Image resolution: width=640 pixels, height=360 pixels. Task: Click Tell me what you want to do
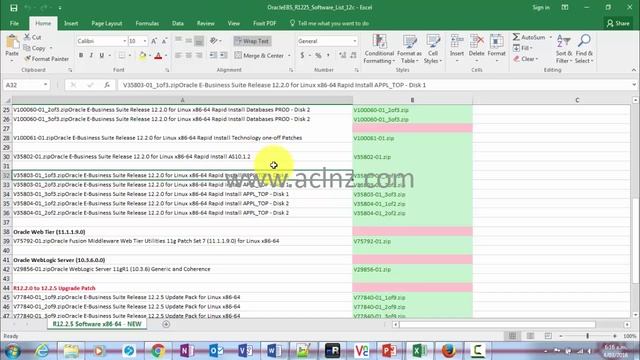click(330, 23)
